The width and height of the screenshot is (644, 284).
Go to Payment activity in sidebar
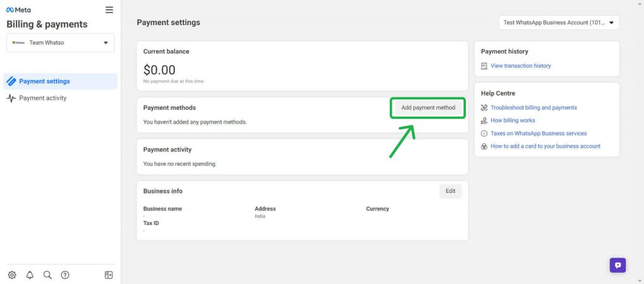click(43, 98)
